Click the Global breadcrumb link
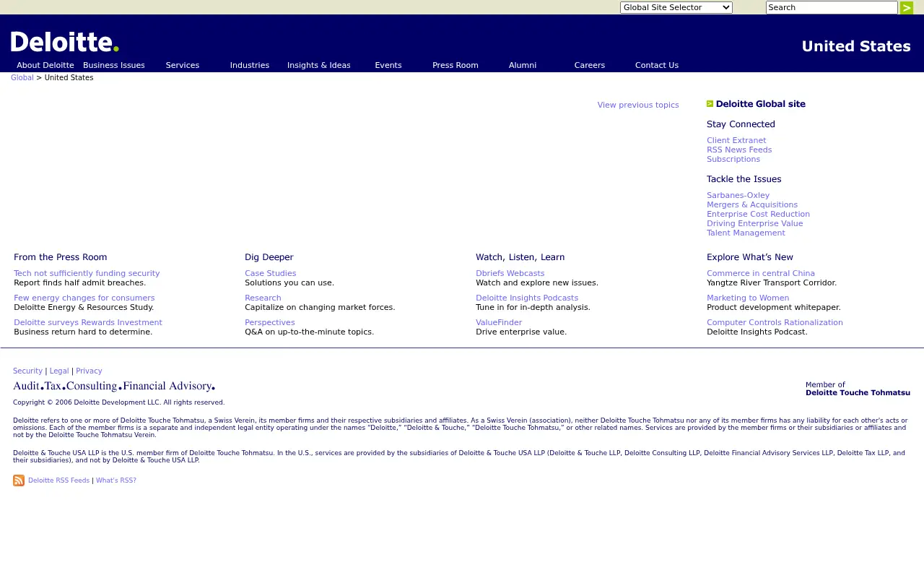Screen dimensions: 924x578 coord(22,77)
